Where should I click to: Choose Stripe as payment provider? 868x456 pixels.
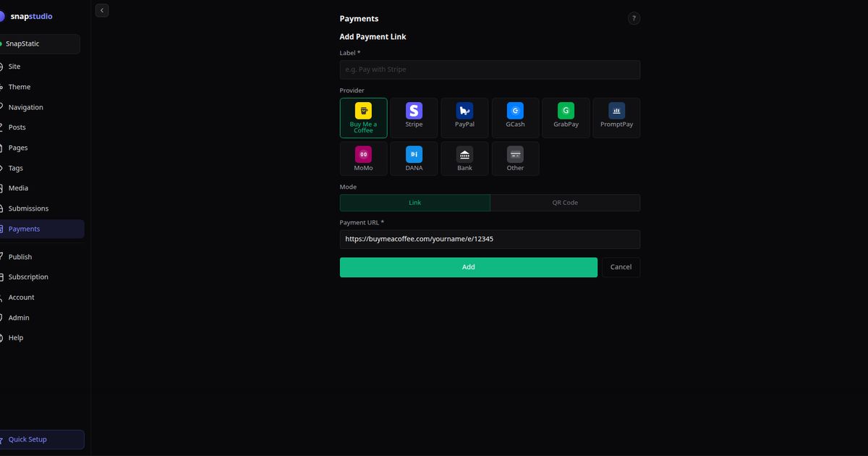tap(414, 118)
